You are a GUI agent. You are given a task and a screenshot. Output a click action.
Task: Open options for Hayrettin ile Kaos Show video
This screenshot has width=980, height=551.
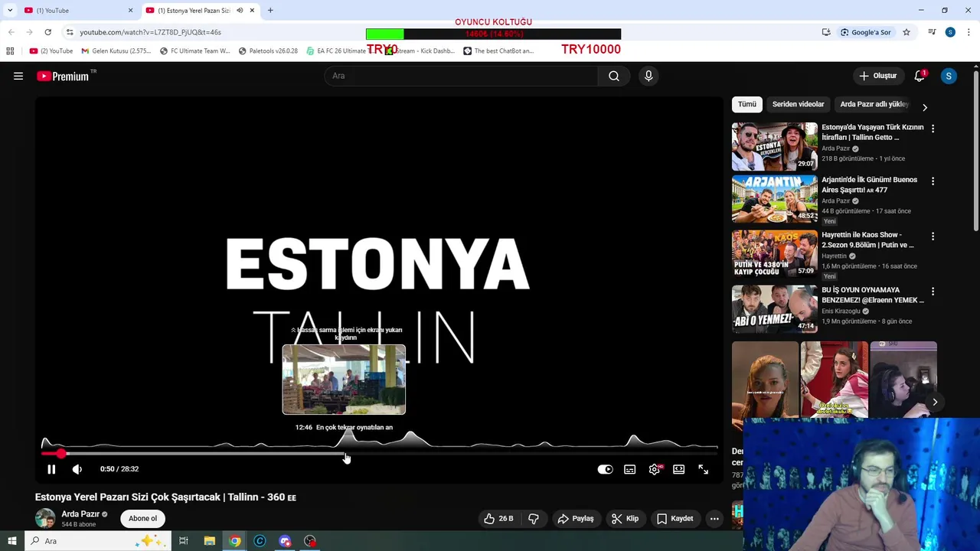pyautogui.click(x=933, y=236)
